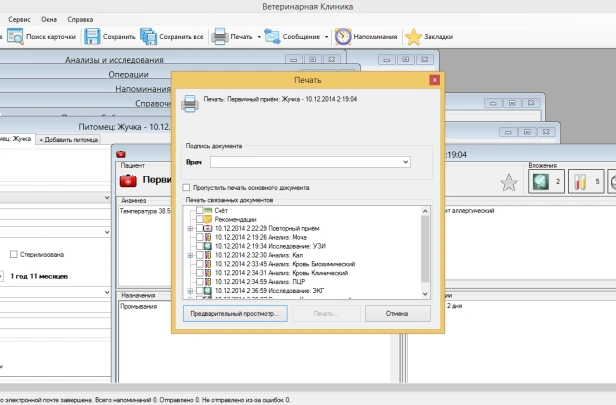This screenshot has height=405, width=616.
Task: Toggle the Стерилизована checkbox
Action: 14,255
